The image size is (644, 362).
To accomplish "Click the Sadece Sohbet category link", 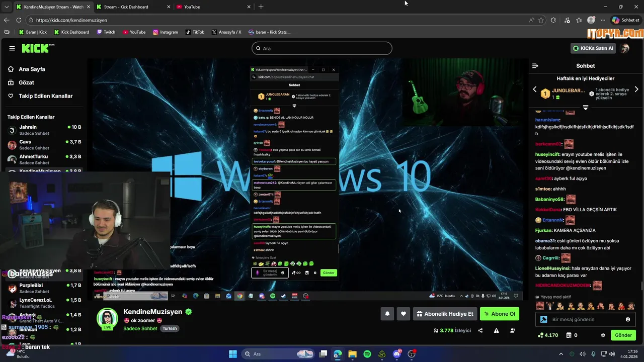I will 140,328.
